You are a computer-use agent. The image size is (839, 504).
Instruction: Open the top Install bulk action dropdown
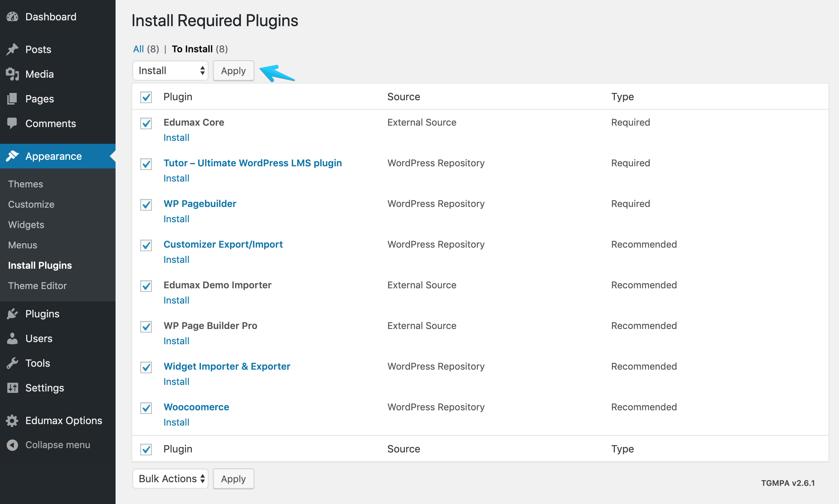pos(170,70)
